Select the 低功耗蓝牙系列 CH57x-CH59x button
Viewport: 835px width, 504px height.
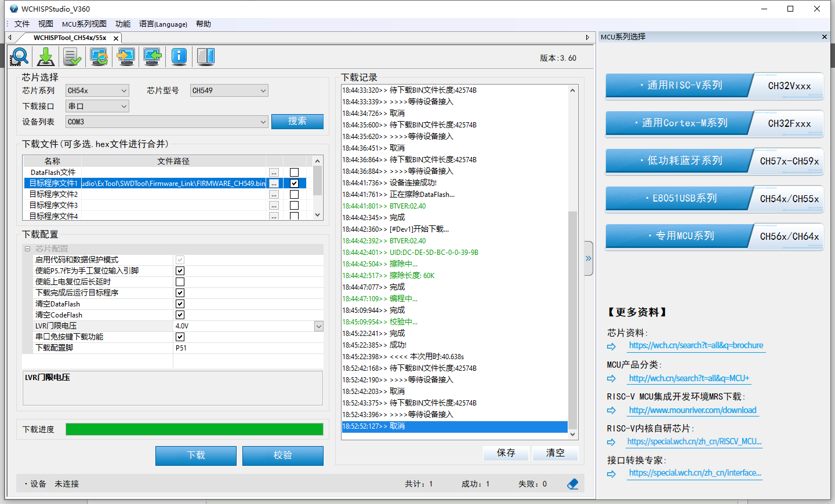coord(714,161)
